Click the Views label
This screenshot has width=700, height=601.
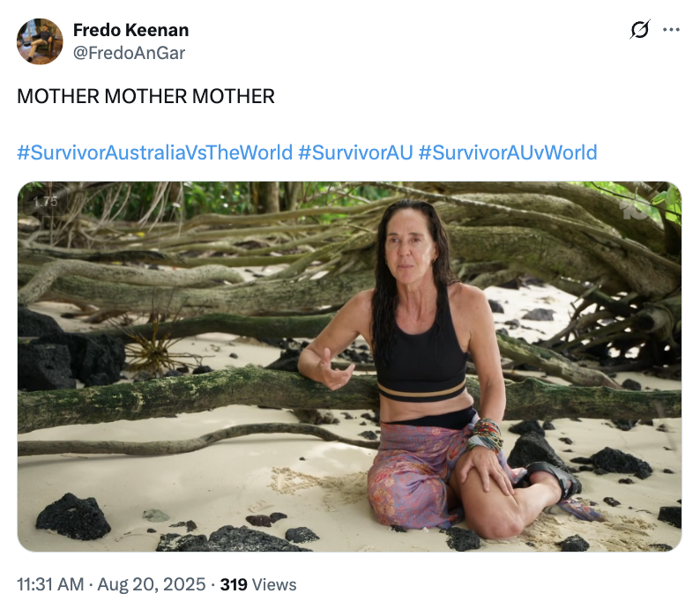[274, 584]
